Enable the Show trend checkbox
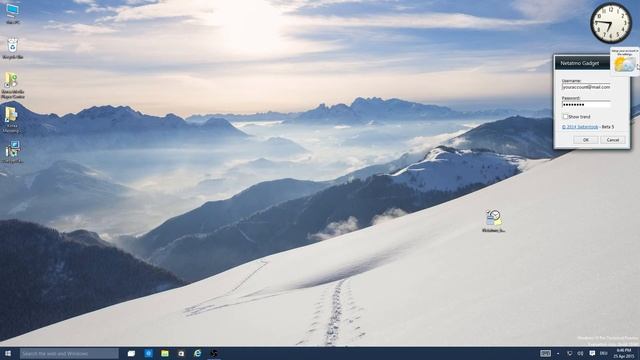Viewport: 640px width, 360px height. pos(565,117)
